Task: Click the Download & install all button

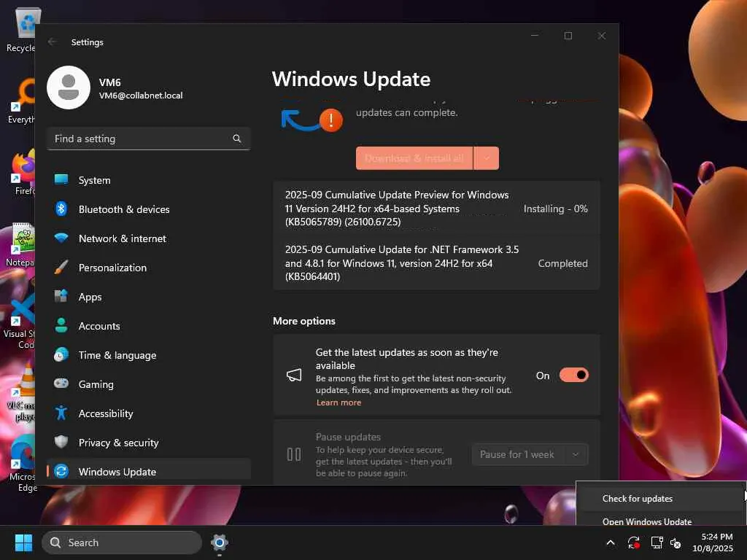Action: pyautogui.click(x=414, y=158)
